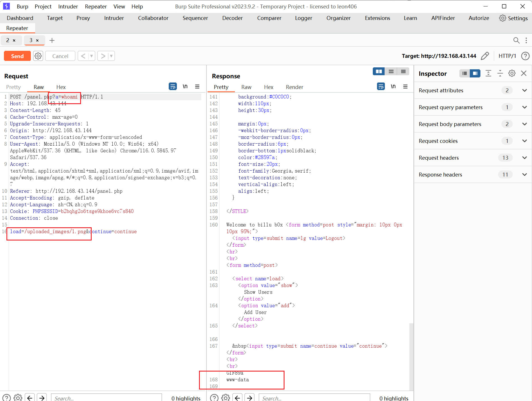Open Inspector settings gear
The height and width of the screenshot is (401, 532).
coord(512,73)
